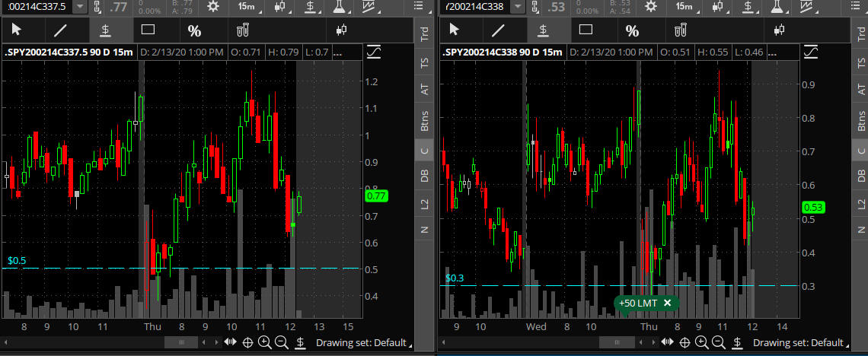
Task: Click the candlestick icon in the left drawing toolbar
Action: pyautogui.click(x=342, y=30)
